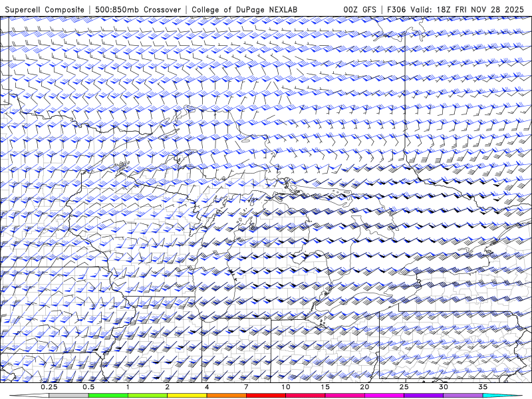Click the 35 color scale label
Viewport: 532px width, 399px height.
click(483, 387)
